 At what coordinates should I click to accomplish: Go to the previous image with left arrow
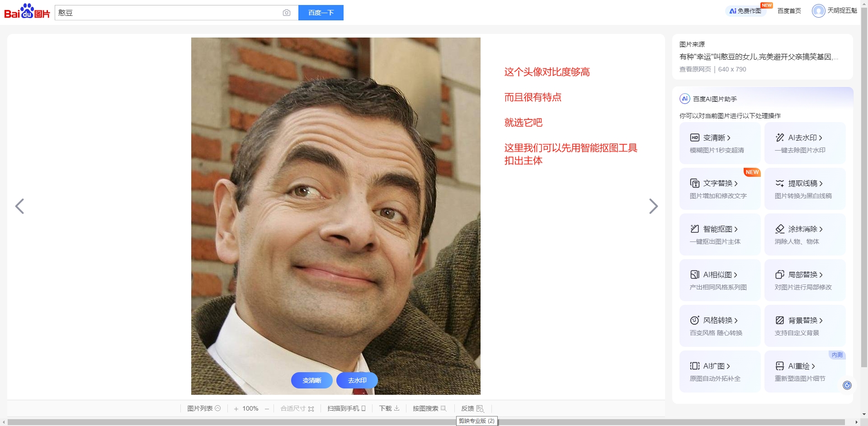pos(19,206)
